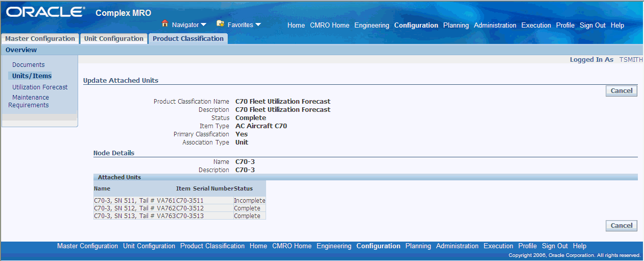Screen dimensions: 644x261
Task: Open footer Execution link
Action: tap(498, 246)
